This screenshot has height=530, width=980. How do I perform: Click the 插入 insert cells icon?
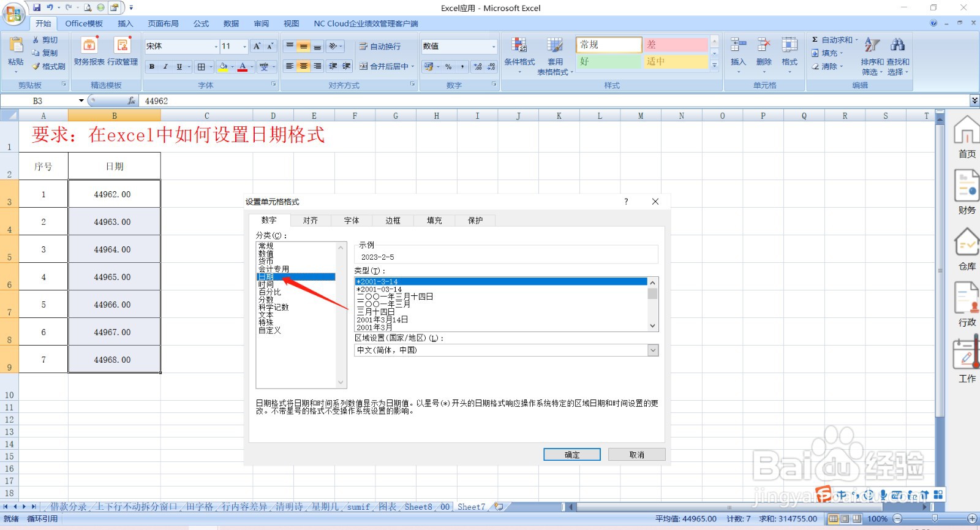coord(738,45)
